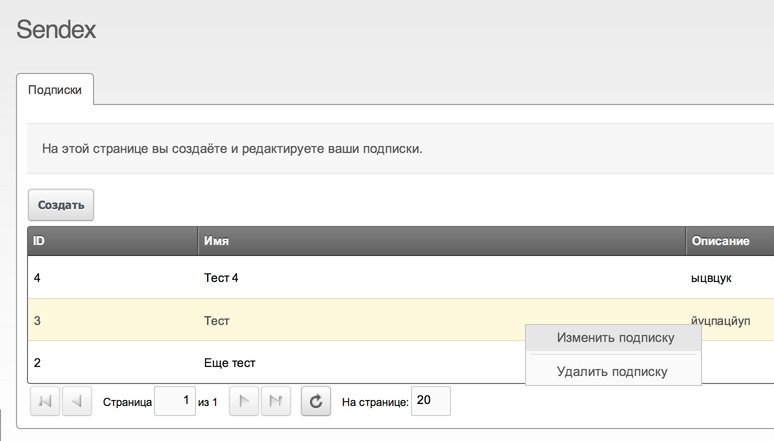Focus the Страница page number field
Viewport: 774px width, 441px height.
[175, 402]
